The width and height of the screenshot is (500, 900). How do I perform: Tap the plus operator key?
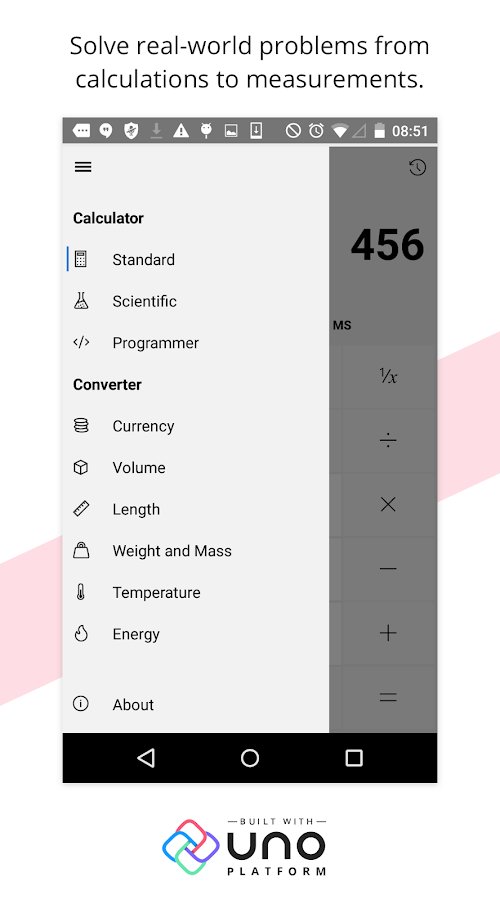coord(389,634)
